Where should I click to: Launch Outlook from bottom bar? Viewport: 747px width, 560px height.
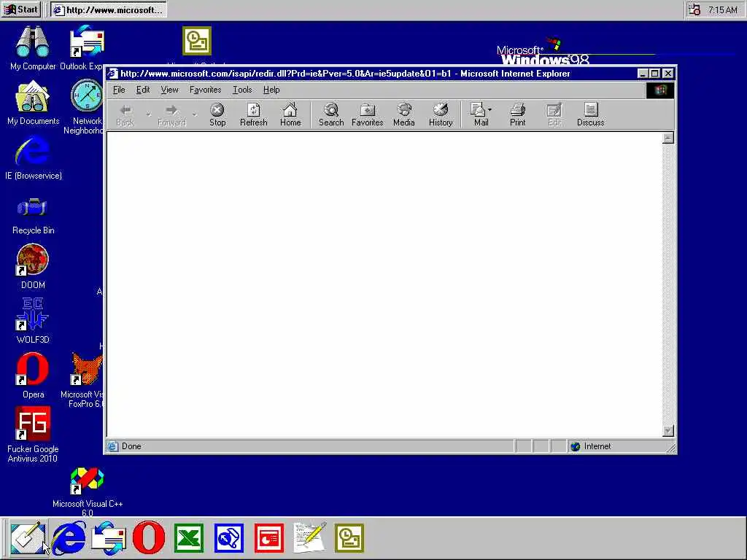(349, 538)
